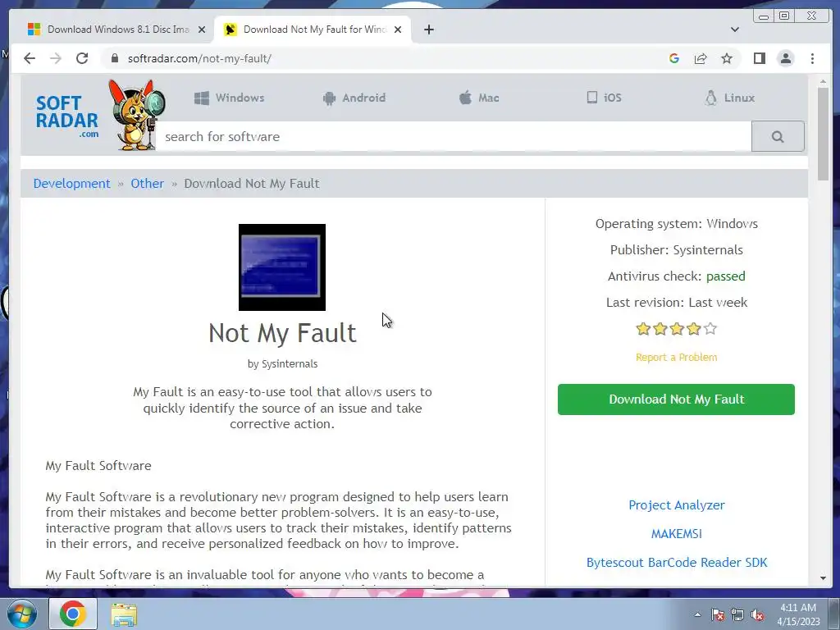This screenshot has width=840, height=630.
Task: Open Windows Explorer from taskbar
Action: pyautogui.click(x=124, y=614)
